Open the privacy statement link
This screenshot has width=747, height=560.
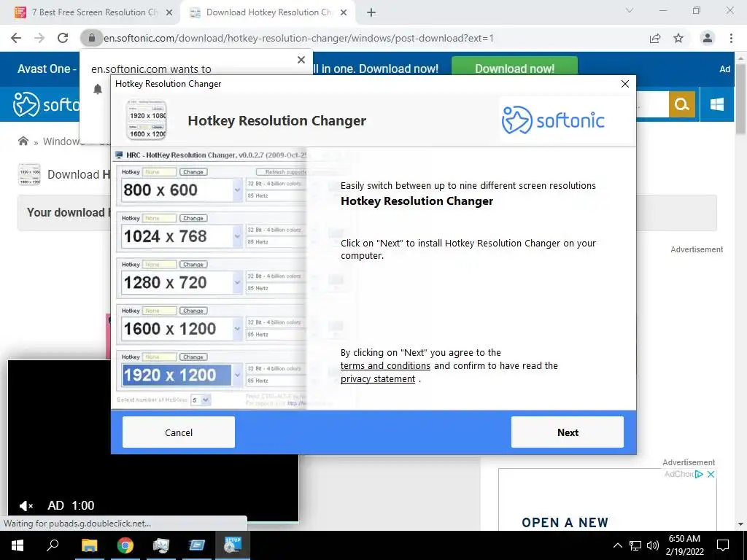[378, 379]
